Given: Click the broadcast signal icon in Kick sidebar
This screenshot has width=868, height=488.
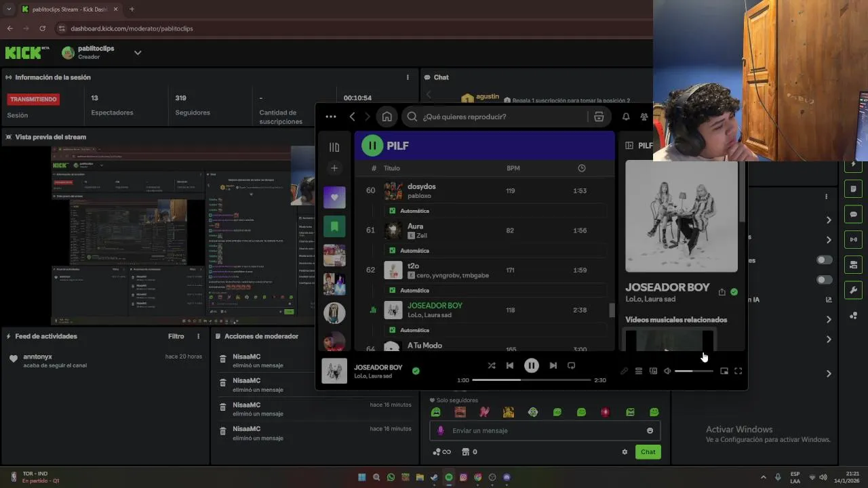Looking at the screenshot, I should point(854,239).
